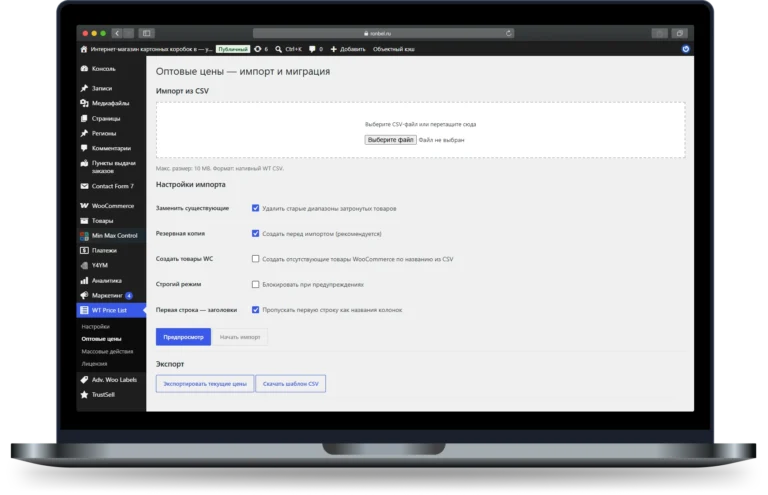Click the Регионы pin icon
Screen dimensions: 768x495
coord(84,133)
